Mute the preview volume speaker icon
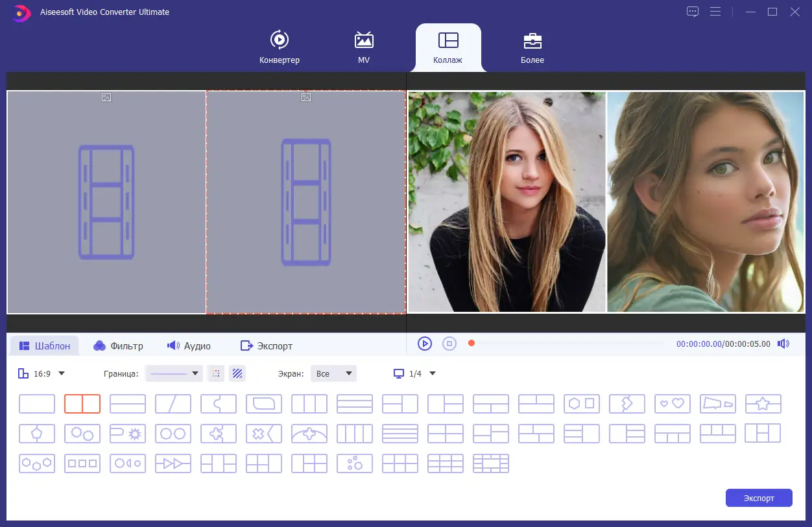 pos(784,344)
